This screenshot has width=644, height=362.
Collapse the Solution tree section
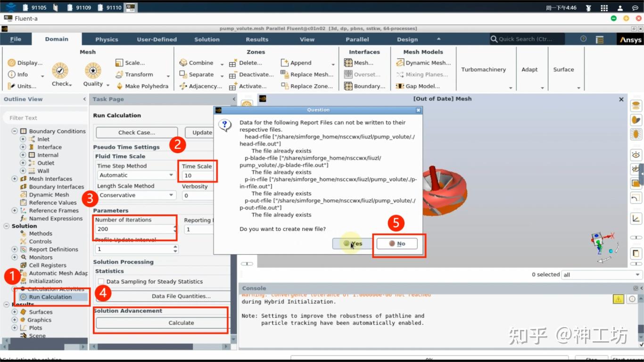coord(7,226)
